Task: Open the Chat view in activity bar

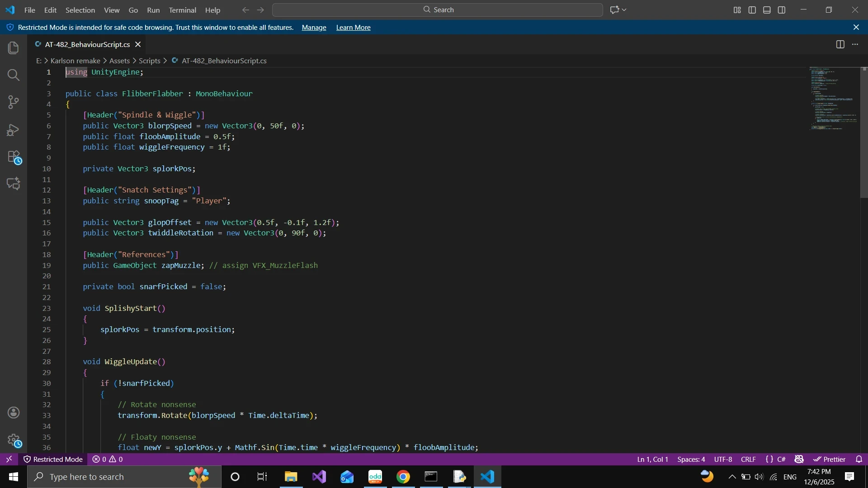Action: click(x=14, y=183)
